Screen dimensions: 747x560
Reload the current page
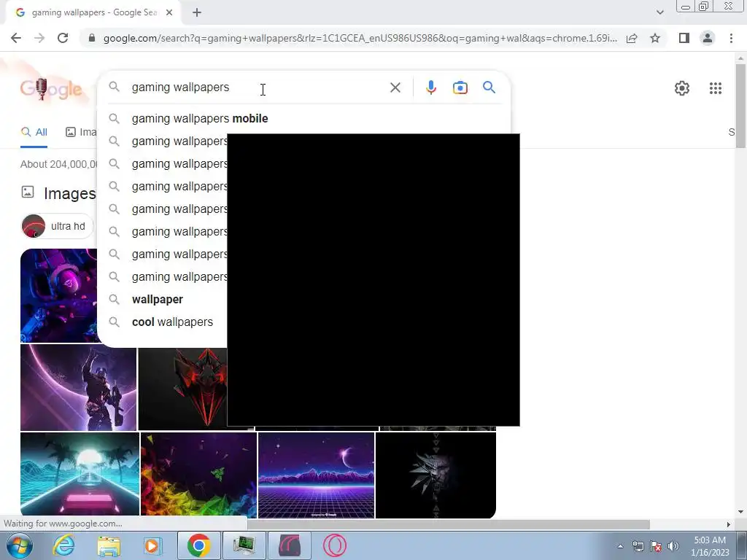pyautogui.click(x=63, y=38)
